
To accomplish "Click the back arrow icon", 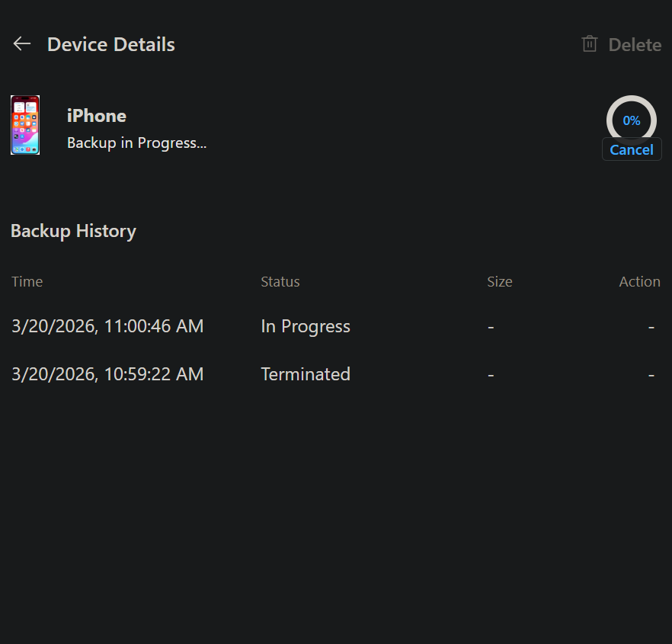I will point(22,43).
